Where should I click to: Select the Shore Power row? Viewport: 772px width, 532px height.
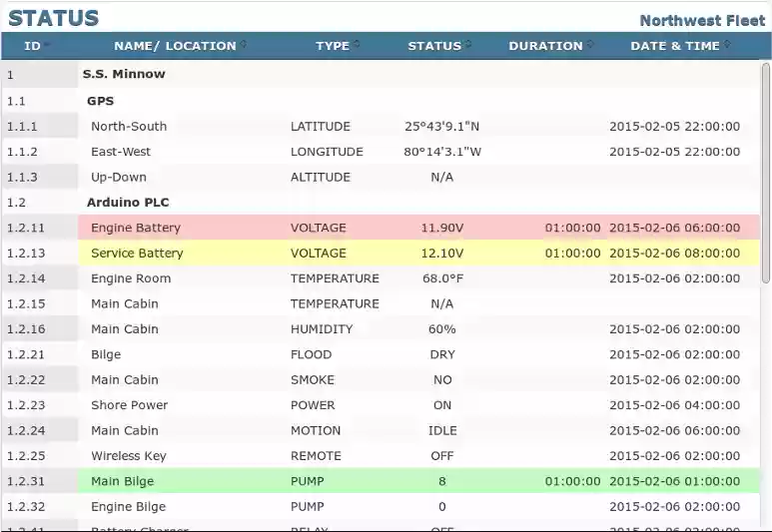coord(129,405)
